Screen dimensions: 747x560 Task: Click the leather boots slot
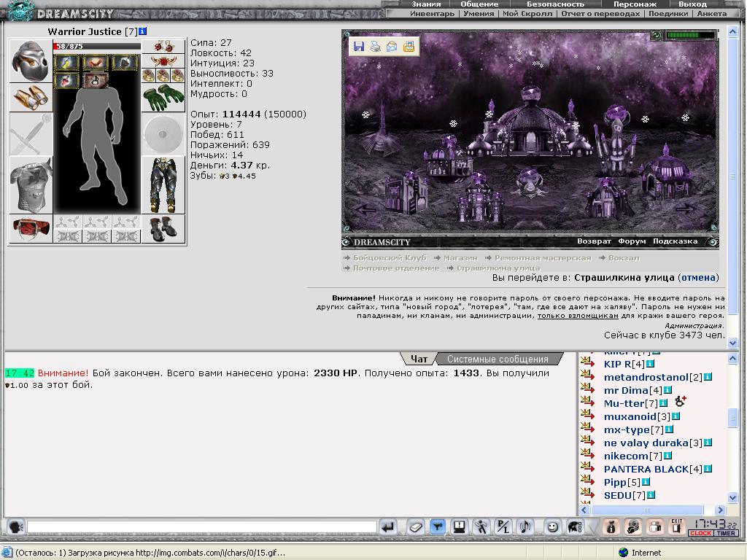click(x=163, y=228)
